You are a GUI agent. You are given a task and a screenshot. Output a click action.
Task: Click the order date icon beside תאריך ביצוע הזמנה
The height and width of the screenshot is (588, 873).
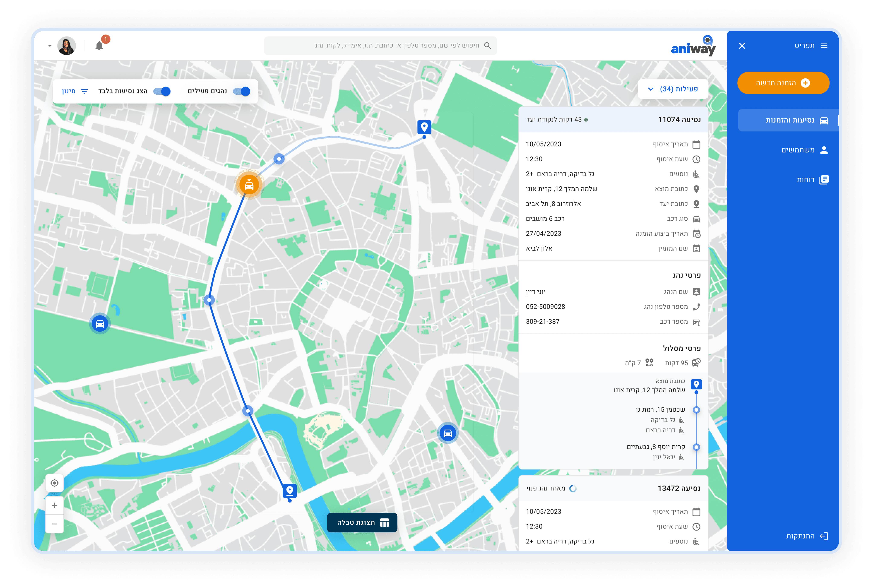(696, 234)
